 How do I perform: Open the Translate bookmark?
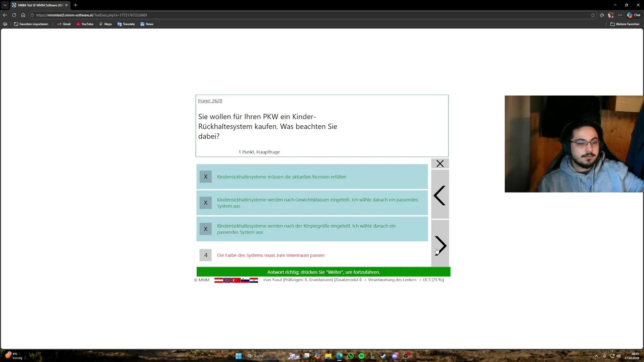[x=126, y=24]
